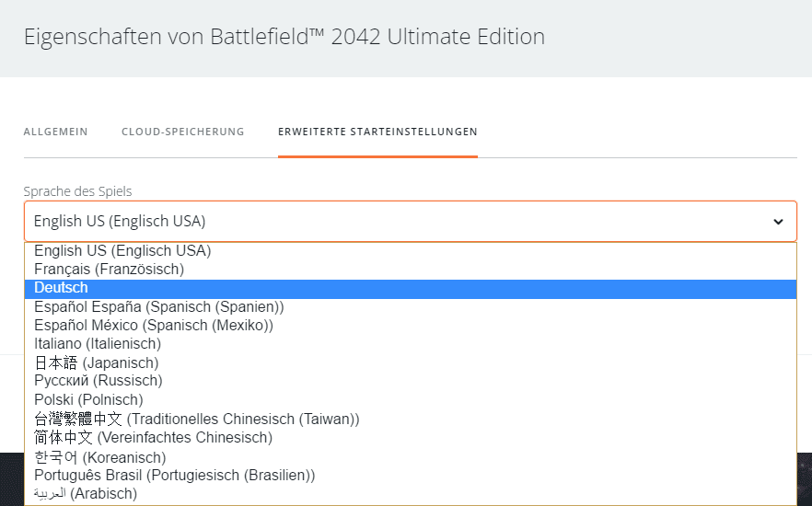Select Italiano (Italienisch) language
The image size is (812, 506).
point(411,344)
